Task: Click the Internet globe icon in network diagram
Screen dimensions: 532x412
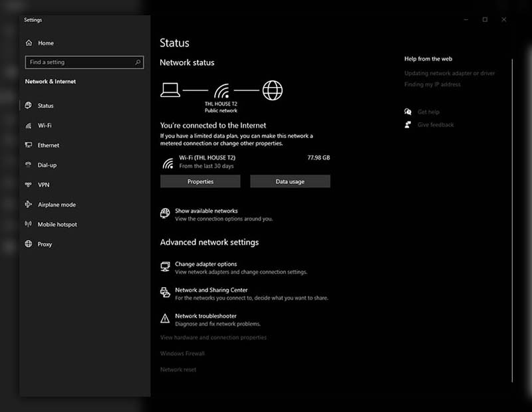Action: (x=273, y=90)
